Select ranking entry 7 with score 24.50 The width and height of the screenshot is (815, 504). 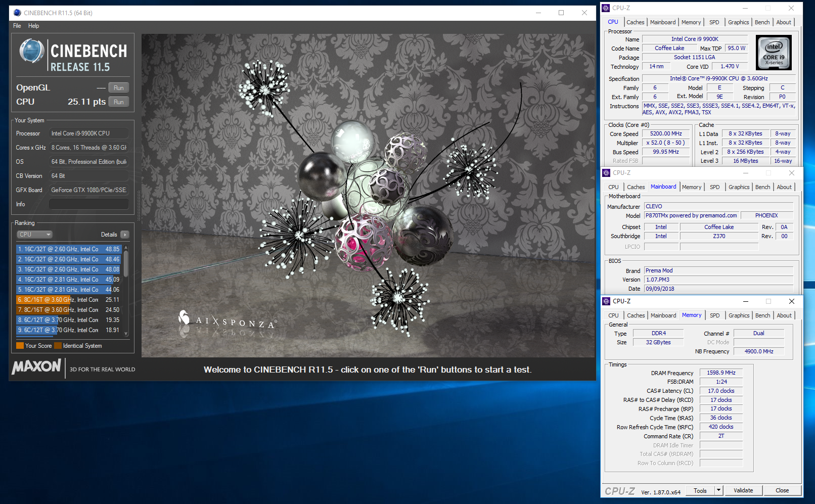pyautogui.click(x=69, y=310)
